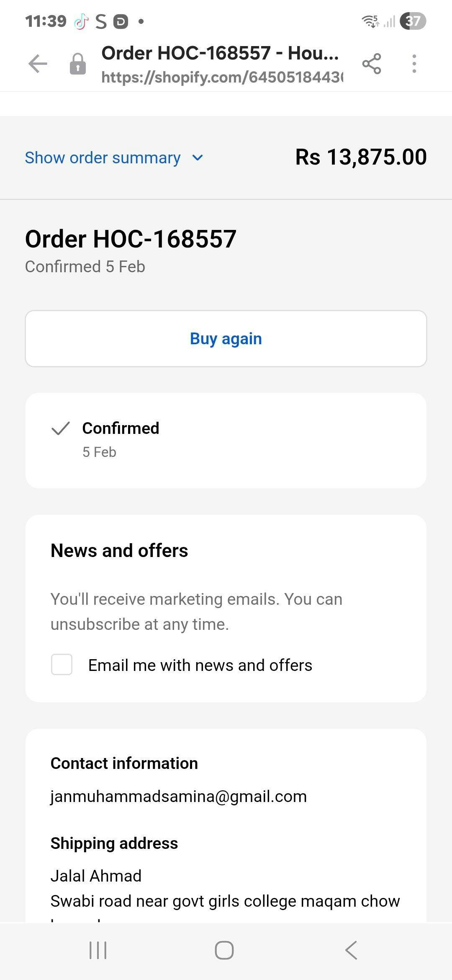The image size is (452, 980).
Task: Tap the back arrow in browser bar
Action: point(38,64)
